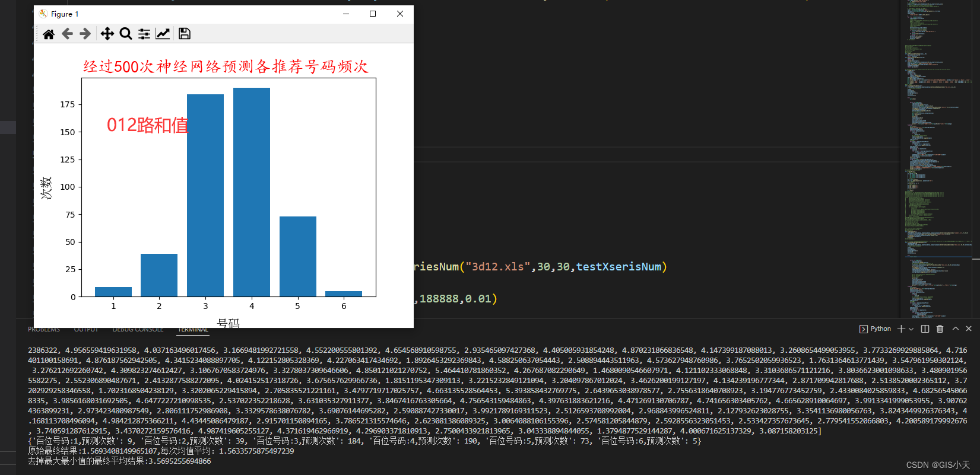Activate the pan/move axes tool

107,34
